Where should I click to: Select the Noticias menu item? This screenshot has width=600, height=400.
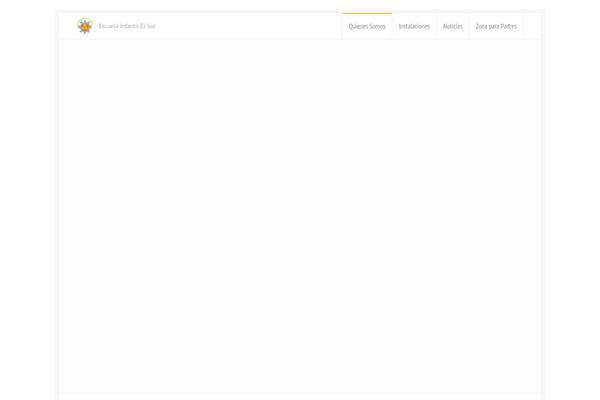click(453, 26)
